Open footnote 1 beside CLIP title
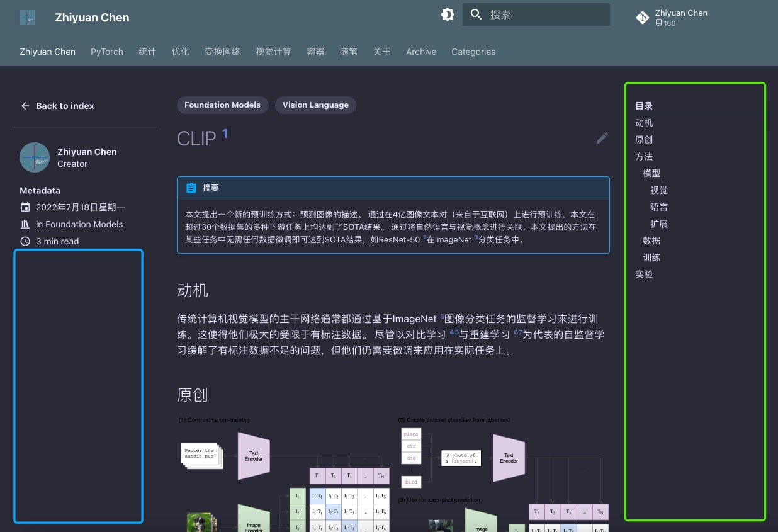This screenshot has height=532, width=778. click(225, 133)
